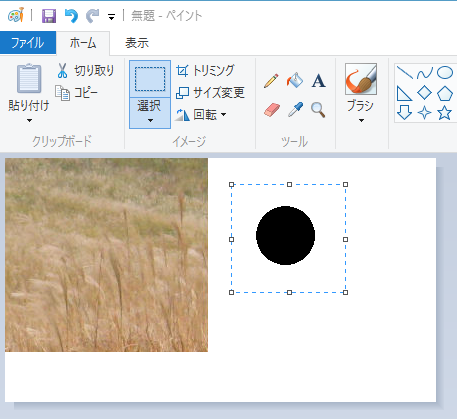This screenshot has height=419, width=457.
Task: Pick the pentagon shape
Action: tap(445, 93)
